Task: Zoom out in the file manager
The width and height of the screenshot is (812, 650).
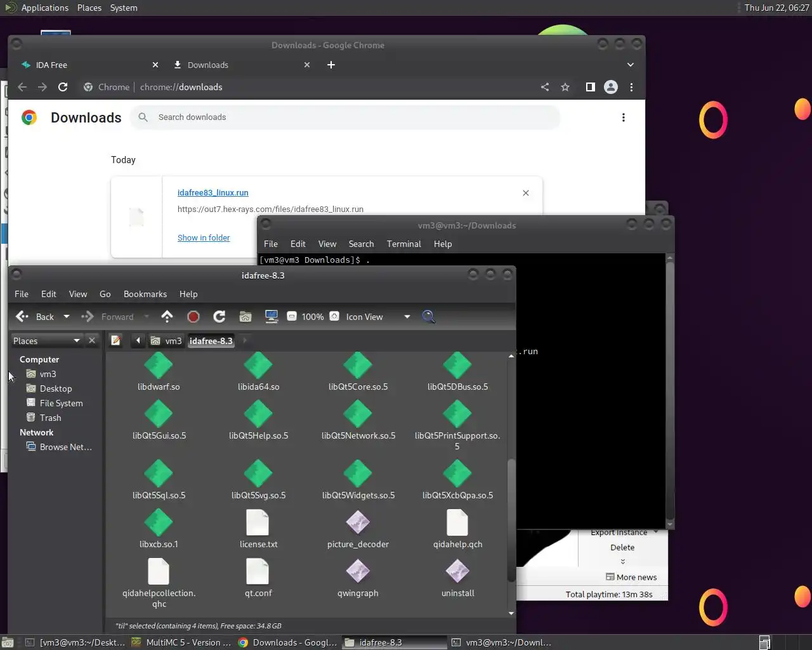Action: [292, 316]
